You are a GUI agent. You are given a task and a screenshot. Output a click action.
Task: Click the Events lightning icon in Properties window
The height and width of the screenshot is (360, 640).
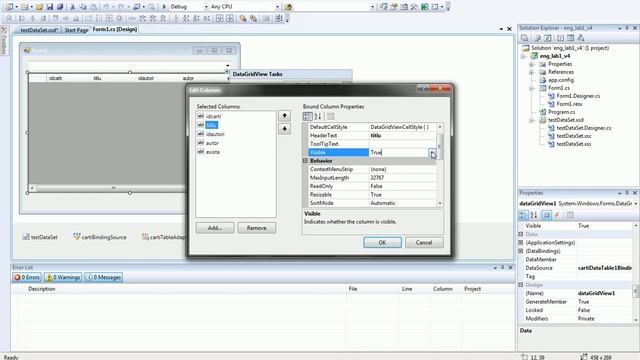point(557,215)
